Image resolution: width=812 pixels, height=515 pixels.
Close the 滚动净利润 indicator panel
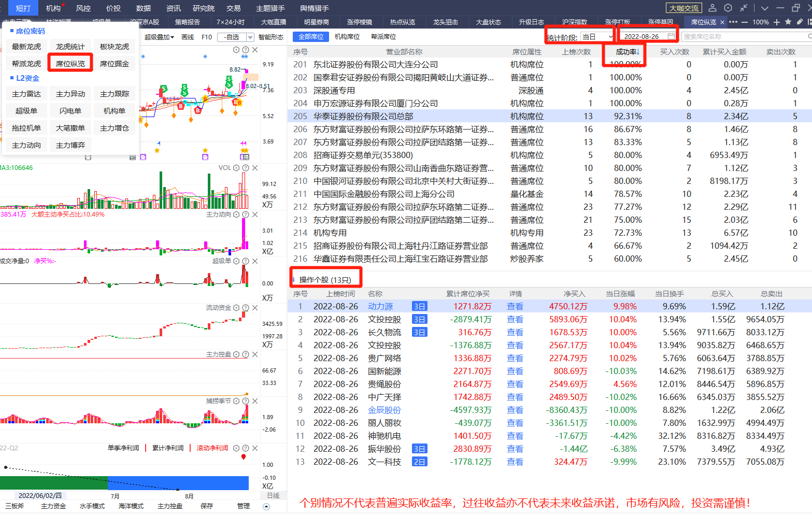click(x=255, y=448)
